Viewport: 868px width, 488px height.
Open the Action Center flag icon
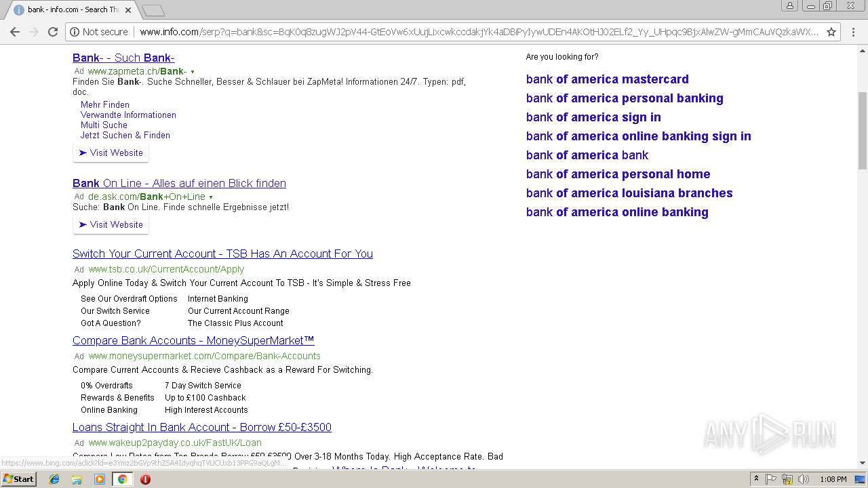point(771,479)
